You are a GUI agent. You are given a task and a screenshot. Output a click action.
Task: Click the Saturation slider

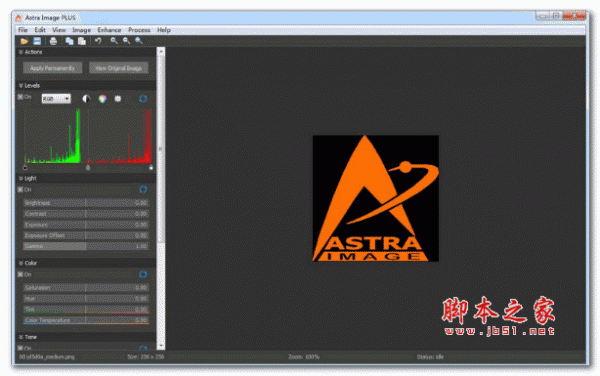coord(86,287)
